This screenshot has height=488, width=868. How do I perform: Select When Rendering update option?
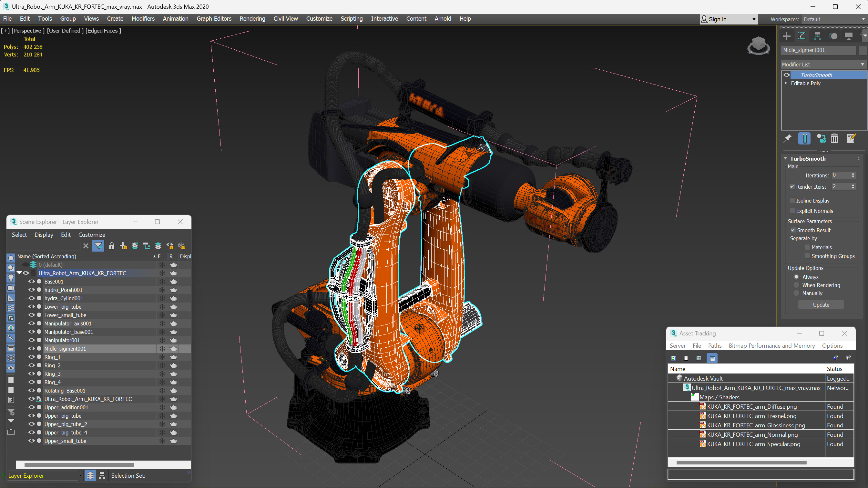796,285
